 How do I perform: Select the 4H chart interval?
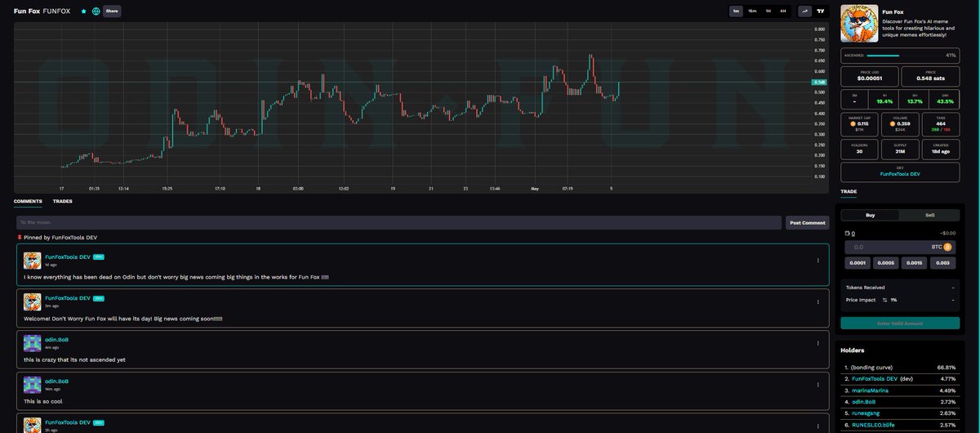click(783, 11)
